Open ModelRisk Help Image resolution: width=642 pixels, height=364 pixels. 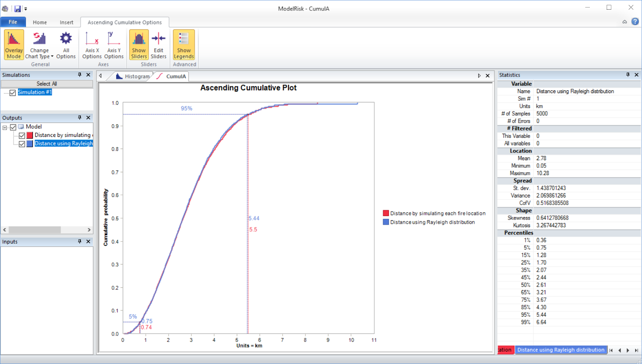(x=635, y=22)
